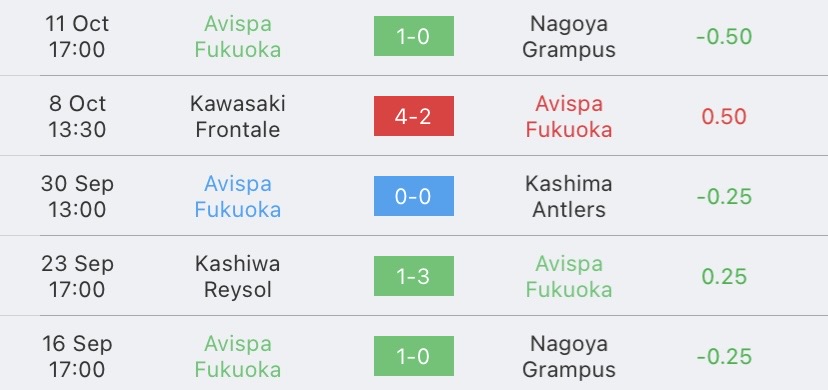Open Avispa Fukuoka in the 23 Sep match
Image resolution: width=828 pixels, height=390 pixels.
click(x=569, y=277)
